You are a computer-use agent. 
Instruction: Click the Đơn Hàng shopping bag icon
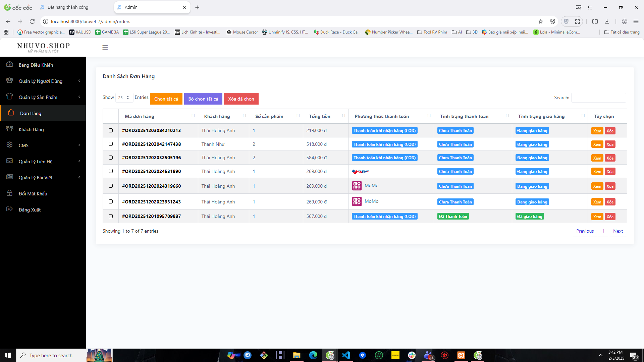(x=11, y=113)
